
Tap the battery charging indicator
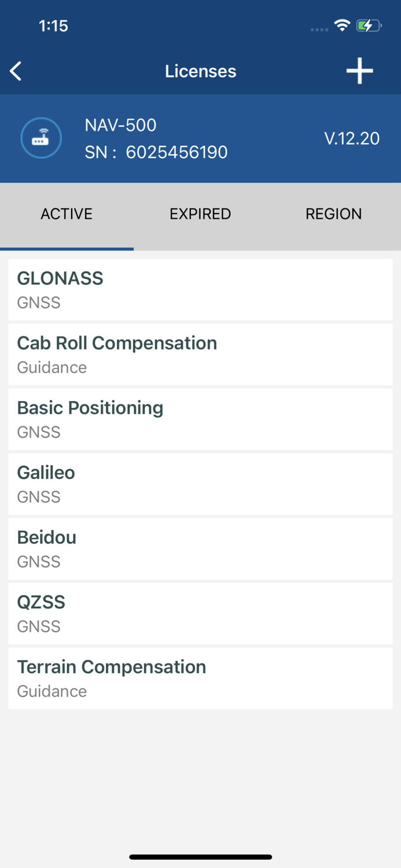pos(369,25)
